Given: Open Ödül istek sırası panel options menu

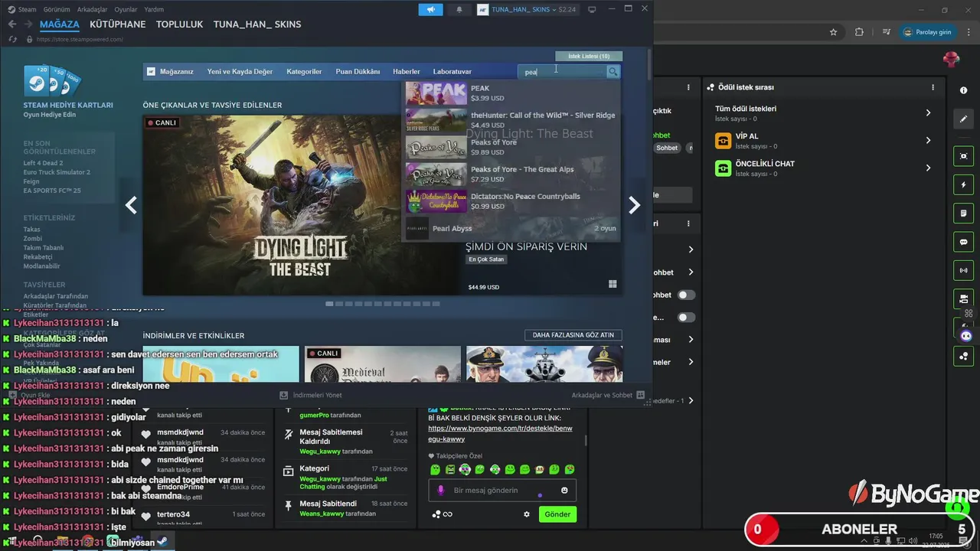Looking at the screenshot, I should click(933, 87).
